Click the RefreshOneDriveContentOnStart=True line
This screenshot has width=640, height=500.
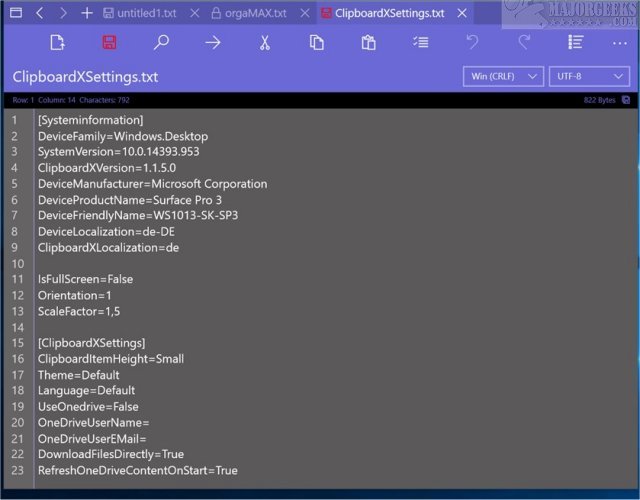138,470
